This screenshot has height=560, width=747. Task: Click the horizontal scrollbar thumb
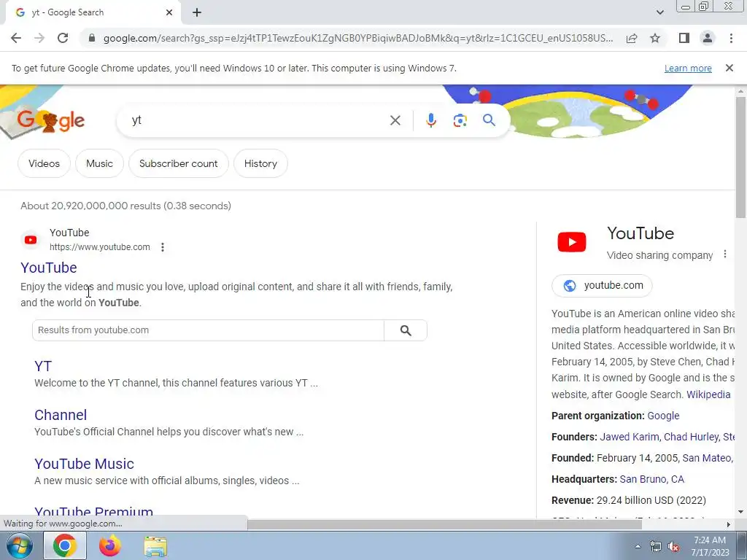[445, 524]
